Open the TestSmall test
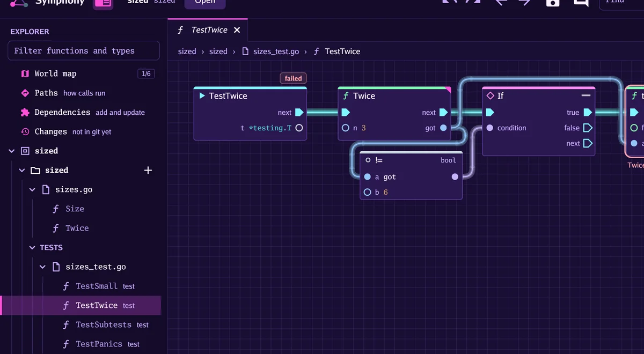 (97, 286)
